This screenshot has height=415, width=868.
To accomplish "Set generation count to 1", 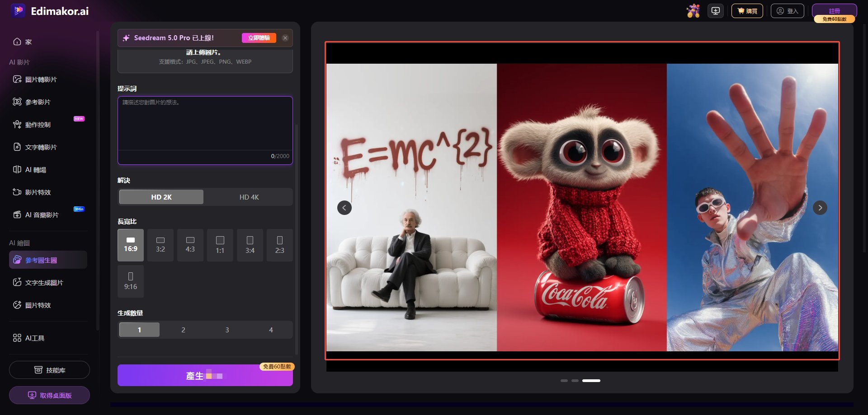I will 139,330.
